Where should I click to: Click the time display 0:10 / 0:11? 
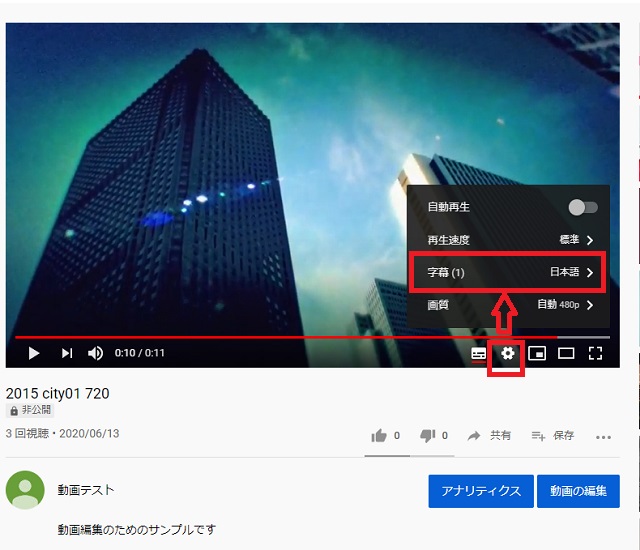pyautogui.click(x=140, y=353)
